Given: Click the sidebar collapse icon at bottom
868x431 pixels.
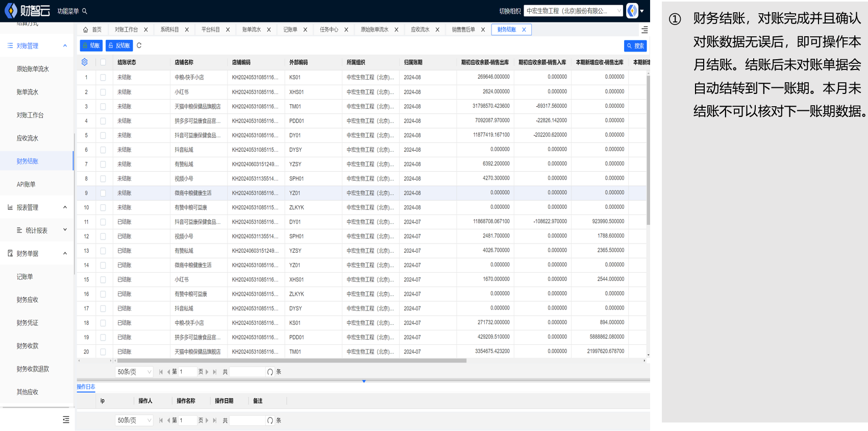Looking at the screenshot, I should (66, 419).
